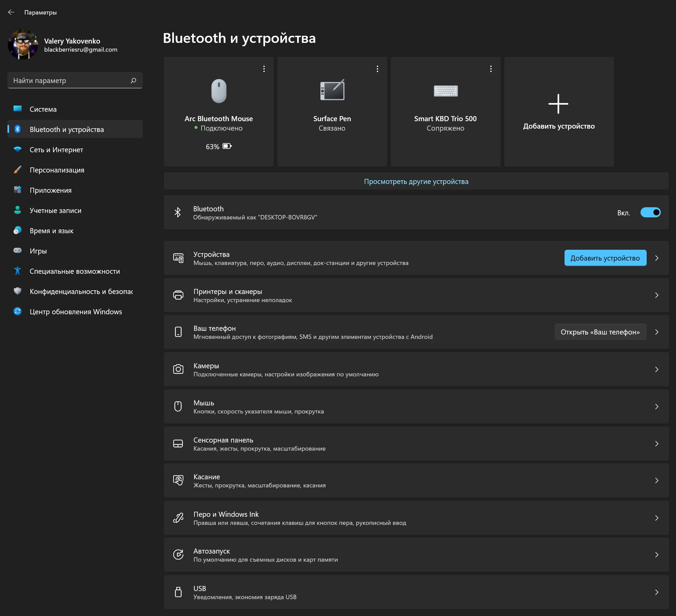The width and height of the screenshot is (676, 616).
Task: Click the Устройства (Devices) section icon
Action: tap(178, 258)
